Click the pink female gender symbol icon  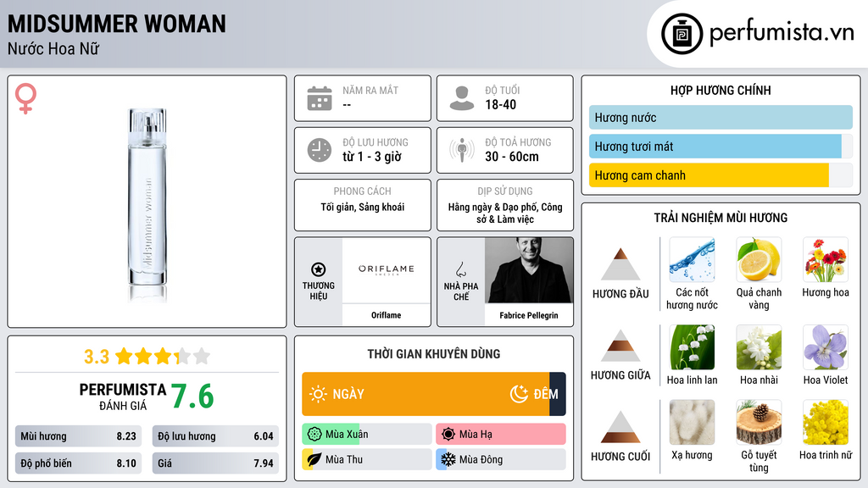pyautogui.click(x=25, y=98)
